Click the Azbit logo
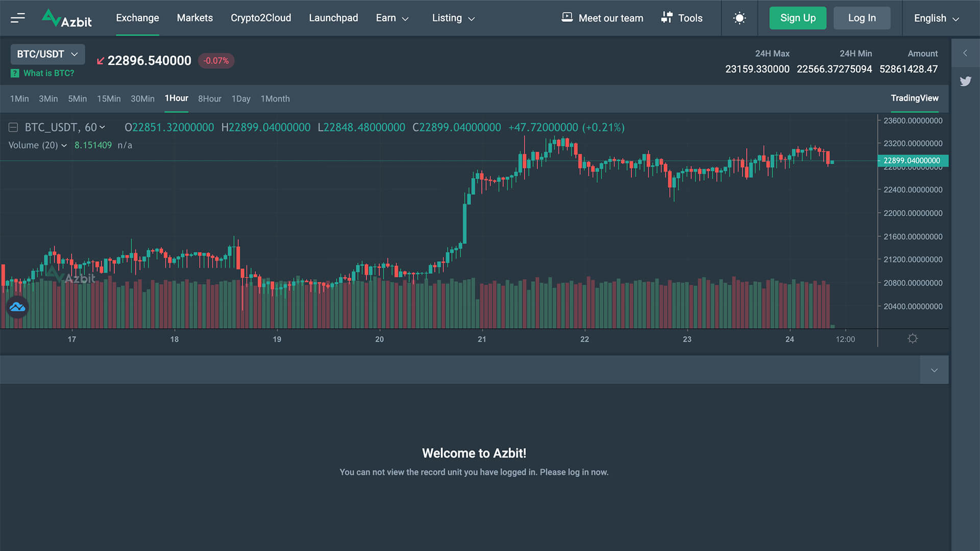This screenshot has height=551, width=980. pos(67,18)
